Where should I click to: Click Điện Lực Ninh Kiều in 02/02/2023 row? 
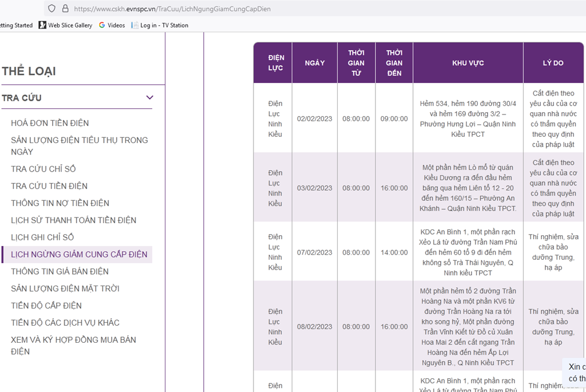point(275,119)
